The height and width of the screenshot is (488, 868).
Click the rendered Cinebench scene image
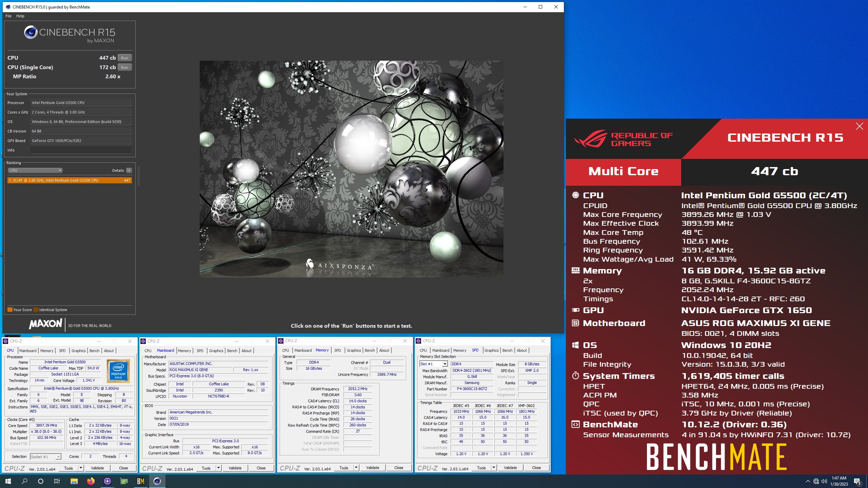pyautogui.click(x=351, y=169)
